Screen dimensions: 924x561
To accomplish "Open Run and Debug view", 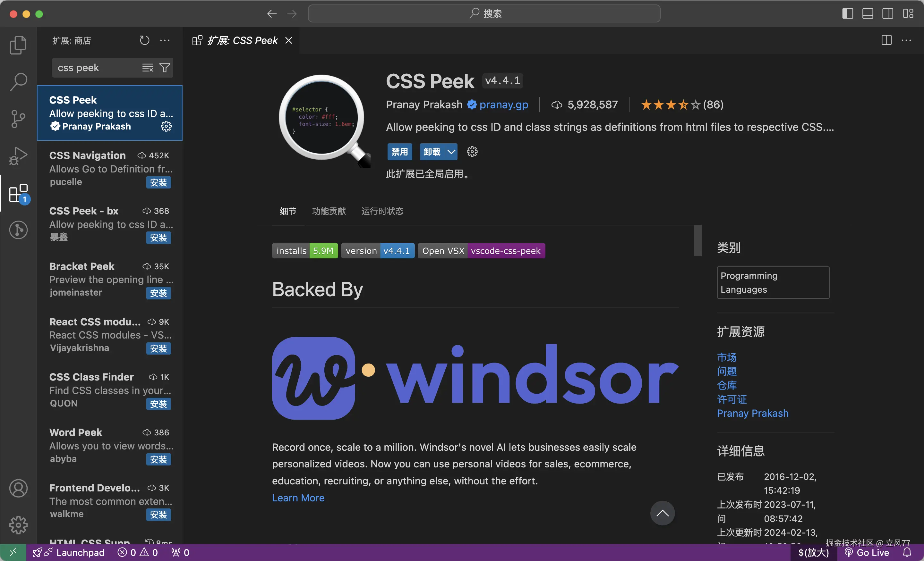I will tap(18, 155).
